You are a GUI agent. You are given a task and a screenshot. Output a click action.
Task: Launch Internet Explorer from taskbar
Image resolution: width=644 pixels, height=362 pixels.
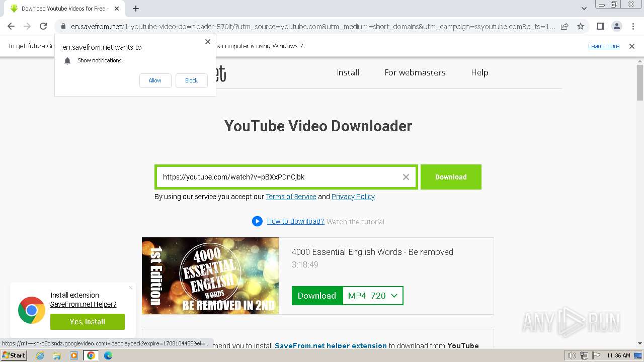[x=40, y=355]
